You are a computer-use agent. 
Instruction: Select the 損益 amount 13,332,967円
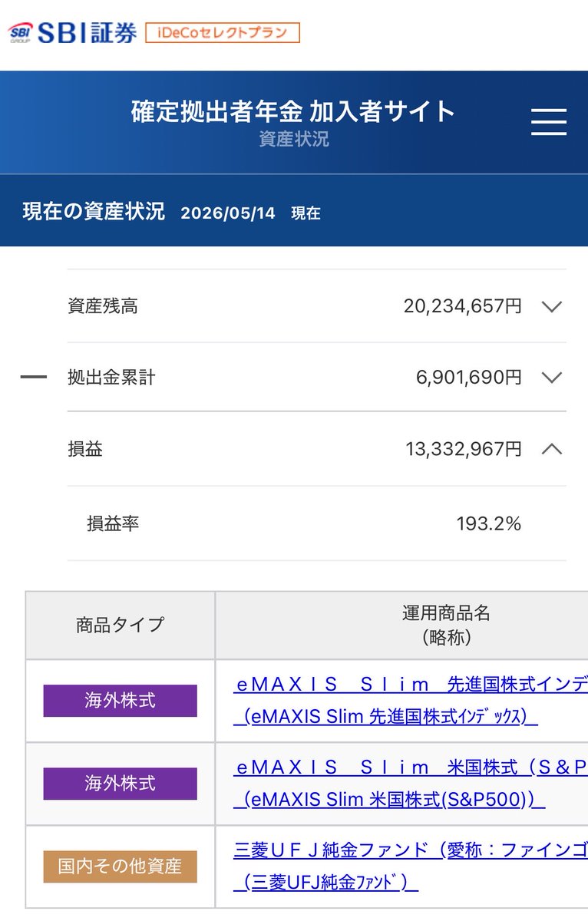point(464,449)
